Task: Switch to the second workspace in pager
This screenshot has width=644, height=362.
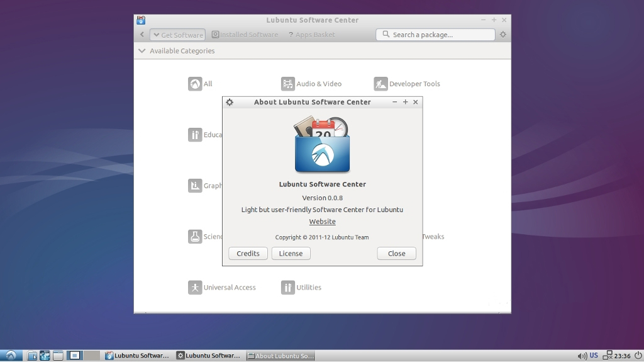Action: click(x=92, y=356)
